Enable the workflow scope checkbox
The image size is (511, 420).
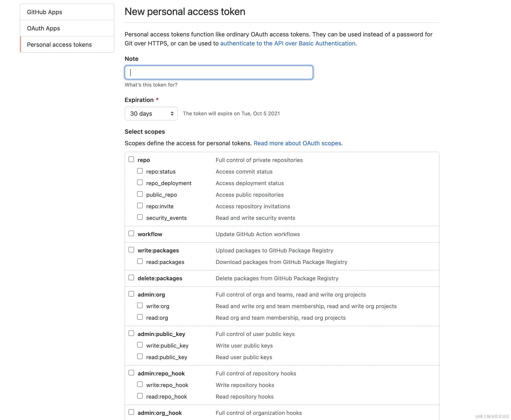(x=131, y=234)
